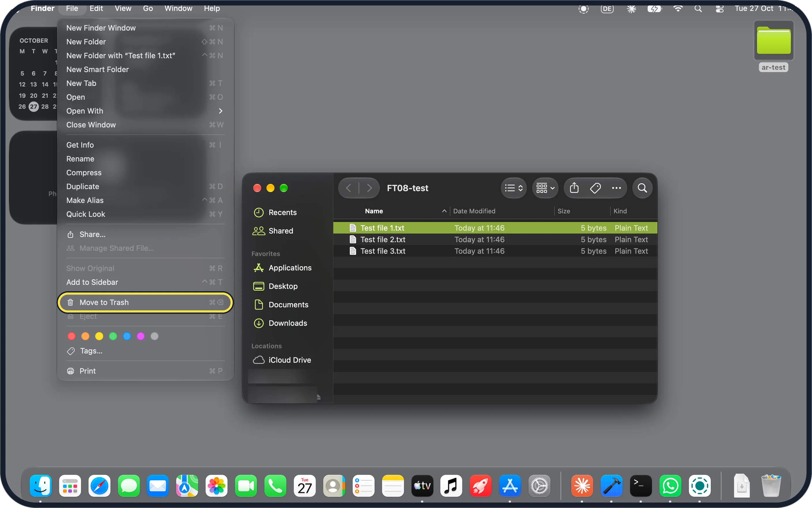Open Applications in sidebar

coord(283,268)
